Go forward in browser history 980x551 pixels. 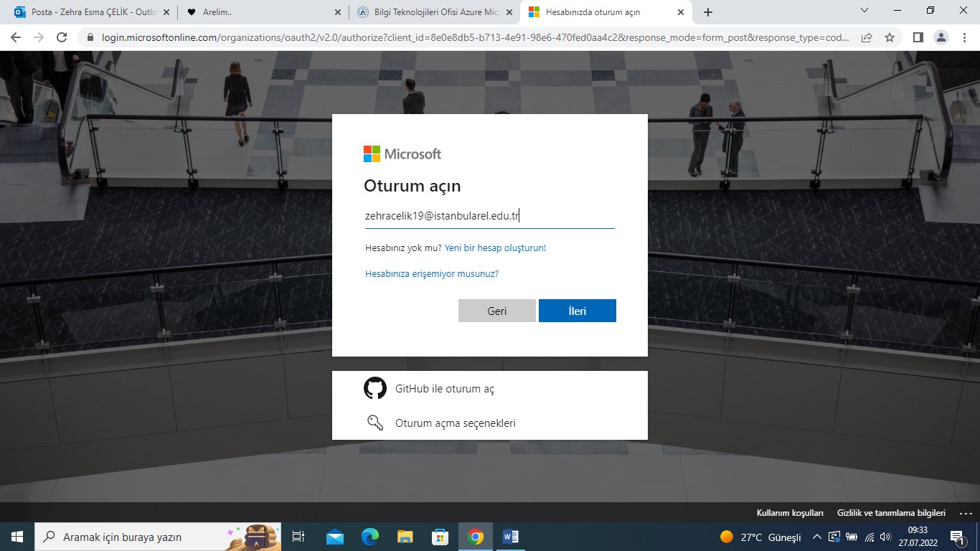tap(39, 37)
